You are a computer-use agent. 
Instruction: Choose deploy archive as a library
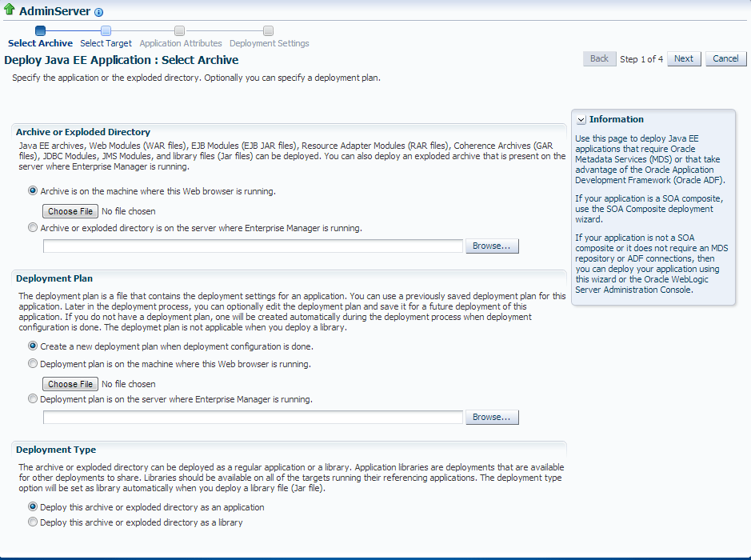point(33,522)
